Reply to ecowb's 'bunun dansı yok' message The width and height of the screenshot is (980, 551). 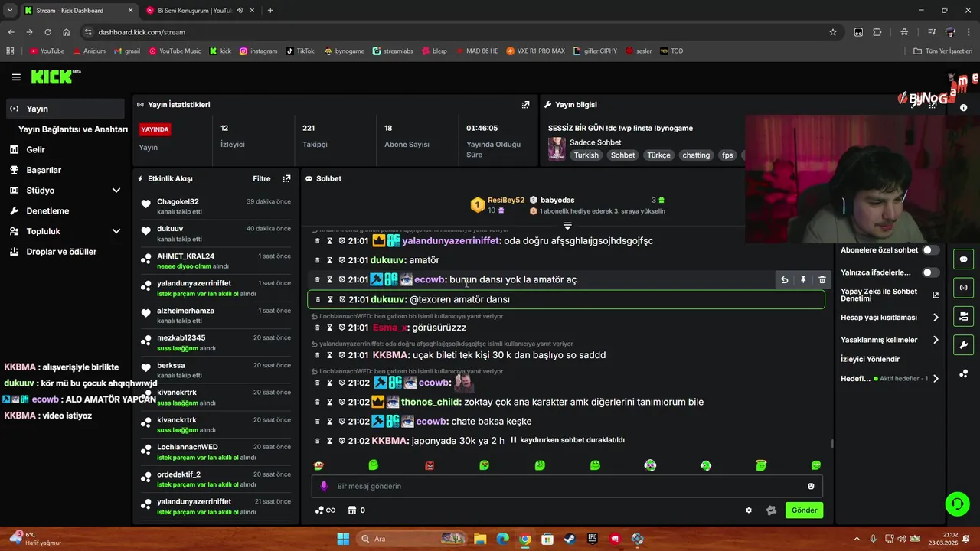(x=784, y=280)
